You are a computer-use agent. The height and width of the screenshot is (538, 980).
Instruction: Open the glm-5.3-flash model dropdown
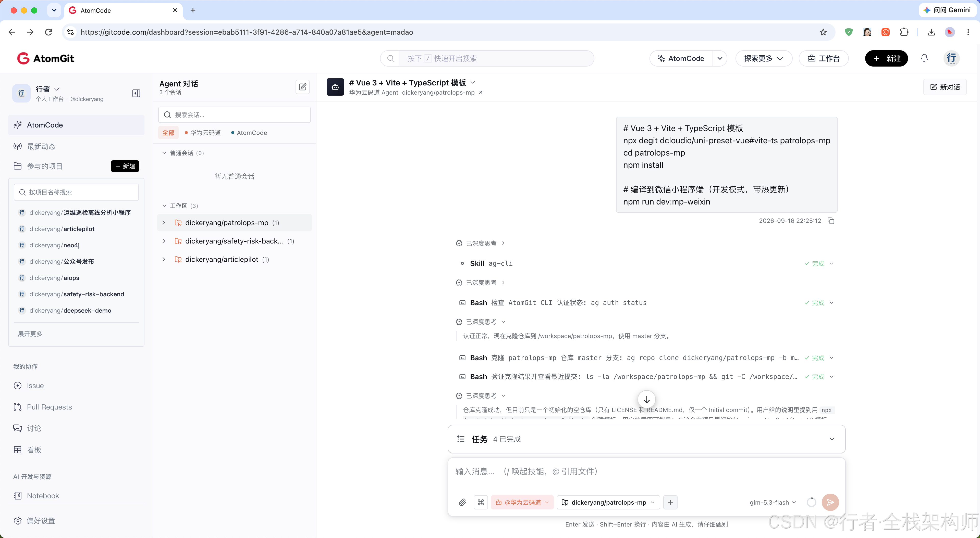click(x=773, y=502)
